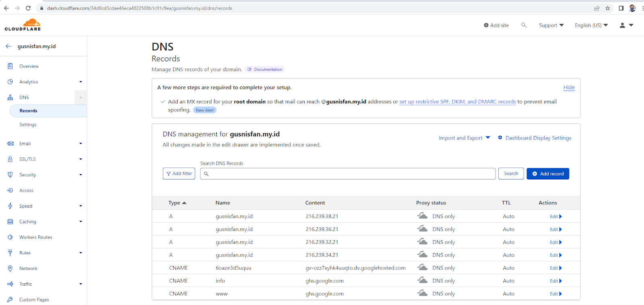Expand the SSL/TLS menu arrow
Screen dimensions: 644x305
80,159
